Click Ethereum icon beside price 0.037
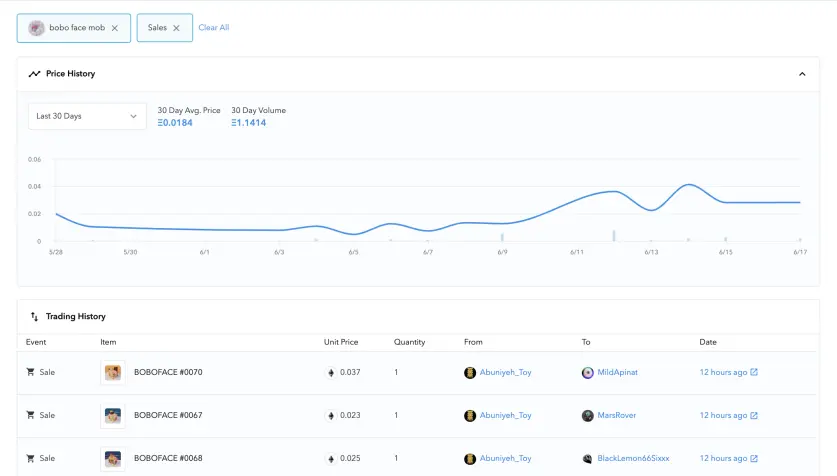 pos(331,373)
